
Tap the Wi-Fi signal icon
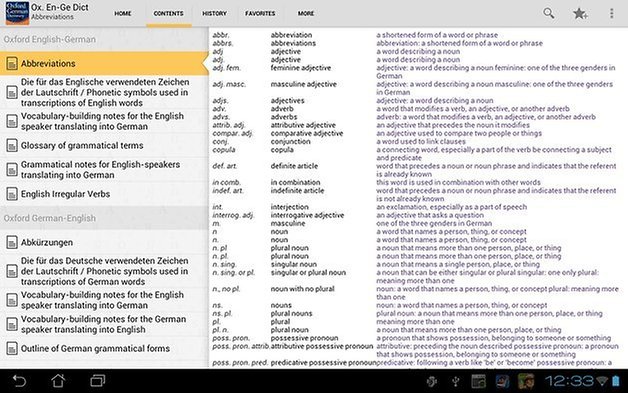pos(602,381)
